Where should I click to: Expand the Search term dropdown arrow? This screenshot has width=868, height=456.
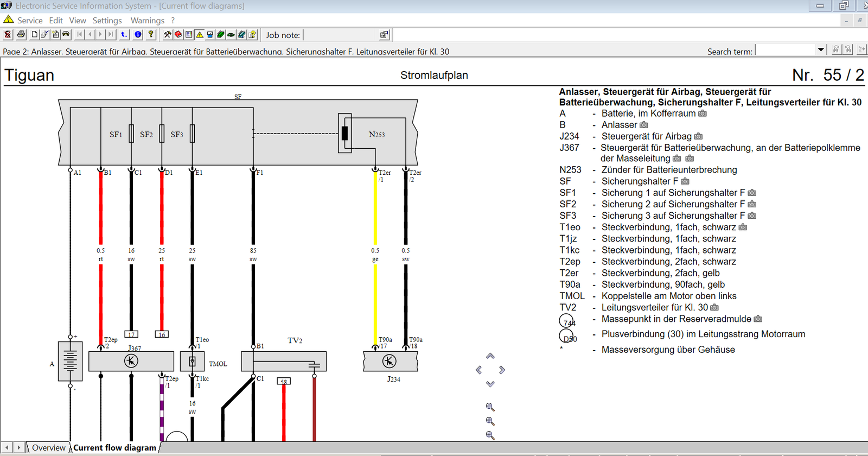[821, 50]
